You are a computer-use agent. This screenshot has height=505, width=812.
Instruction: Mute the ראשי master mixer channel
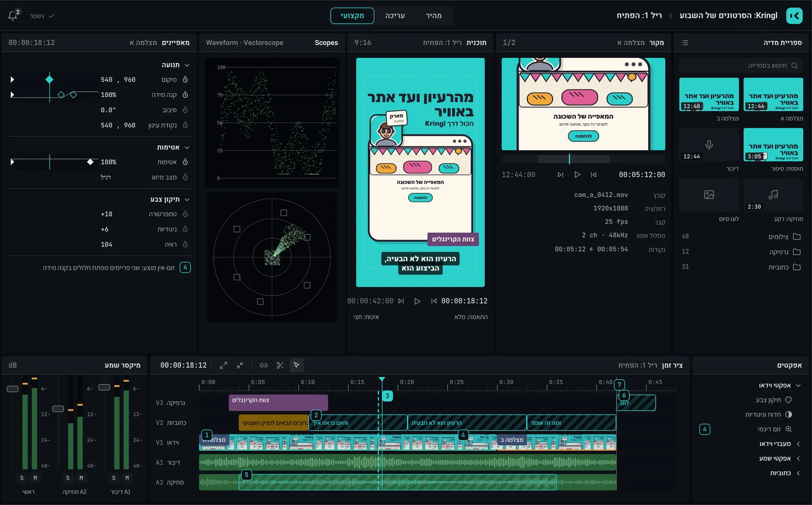[x=35, y=478]
